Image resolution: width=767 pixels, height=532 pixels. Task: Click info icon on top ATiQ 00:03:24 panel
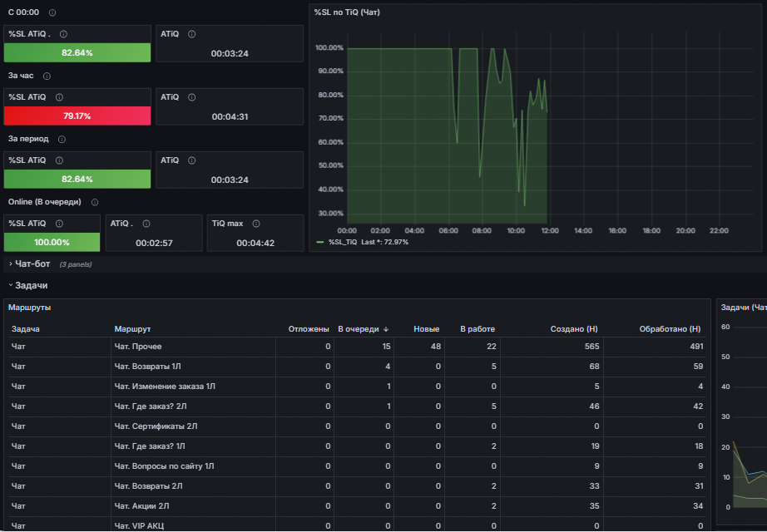[x=191, y=34]
